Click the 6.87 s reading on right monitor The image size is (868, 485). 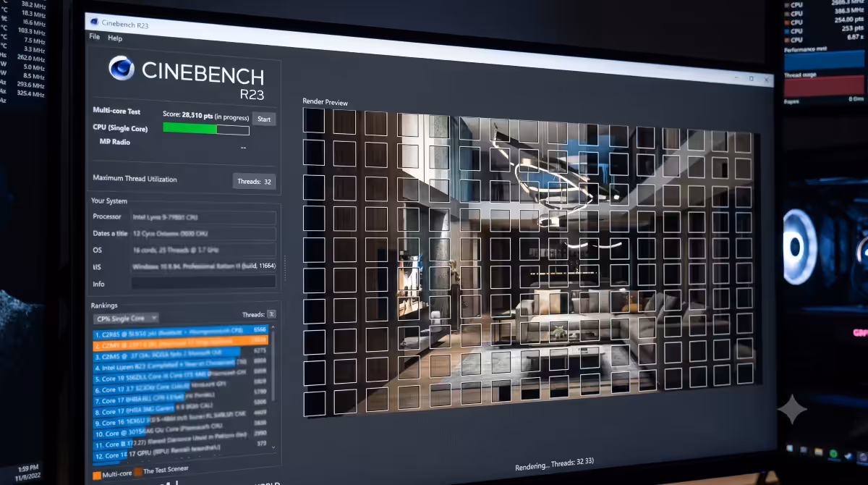point(854,37)
